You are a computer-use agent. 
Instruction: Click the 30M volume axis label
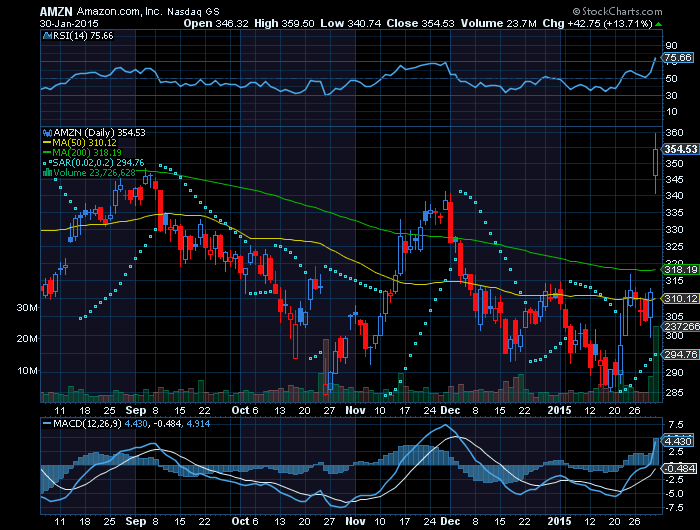pos(27,308)
